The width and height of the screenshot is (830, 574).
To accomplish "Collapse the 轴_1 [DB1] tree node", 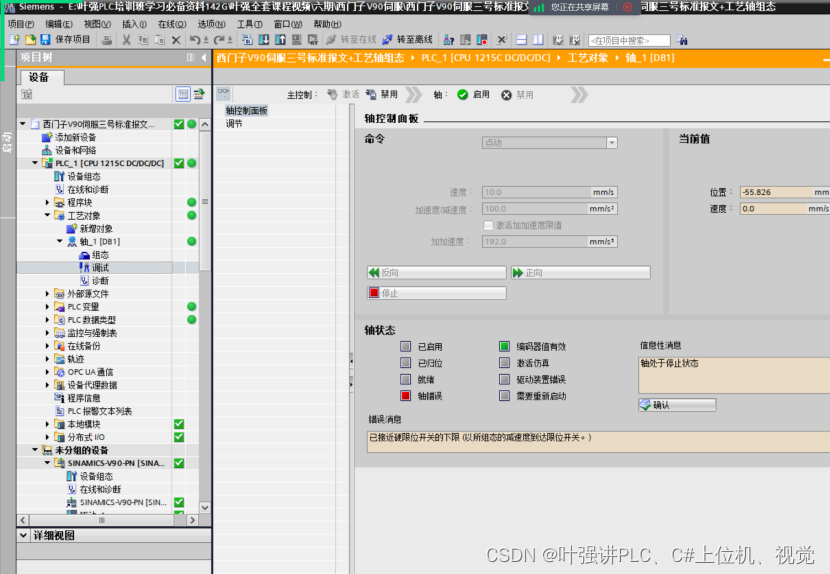I will [x=59, y=241].
